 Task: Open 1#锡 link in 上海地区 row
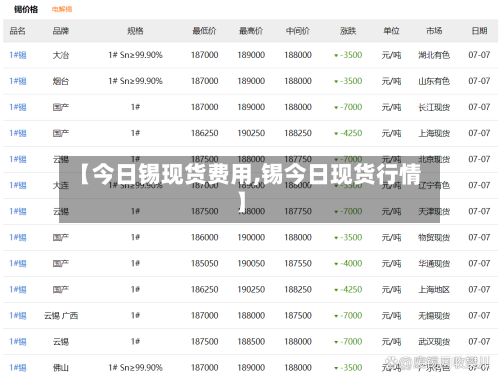click(x=18, y=289)
